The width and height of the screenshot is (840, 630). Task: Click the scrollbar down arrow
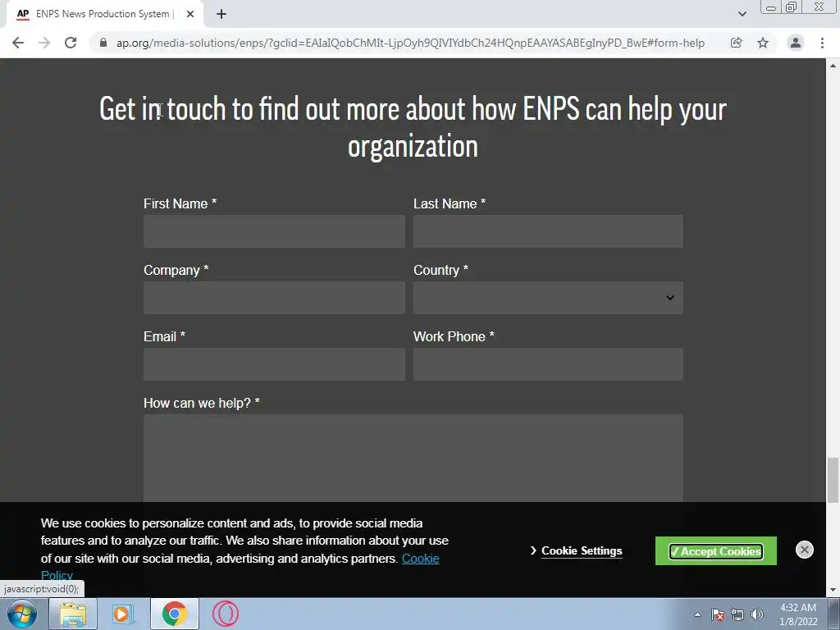point(833,590)
